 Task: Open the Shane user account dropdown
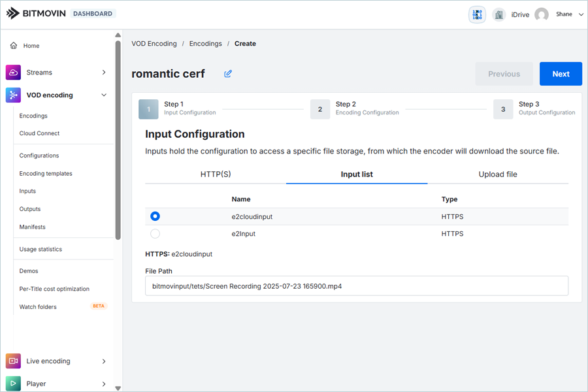(x=581, y=14)
